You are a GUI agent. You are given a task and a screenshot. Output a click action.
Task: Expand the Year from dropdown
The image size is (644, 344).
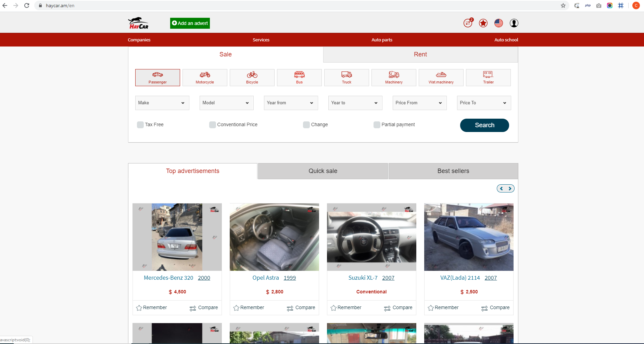291,103
